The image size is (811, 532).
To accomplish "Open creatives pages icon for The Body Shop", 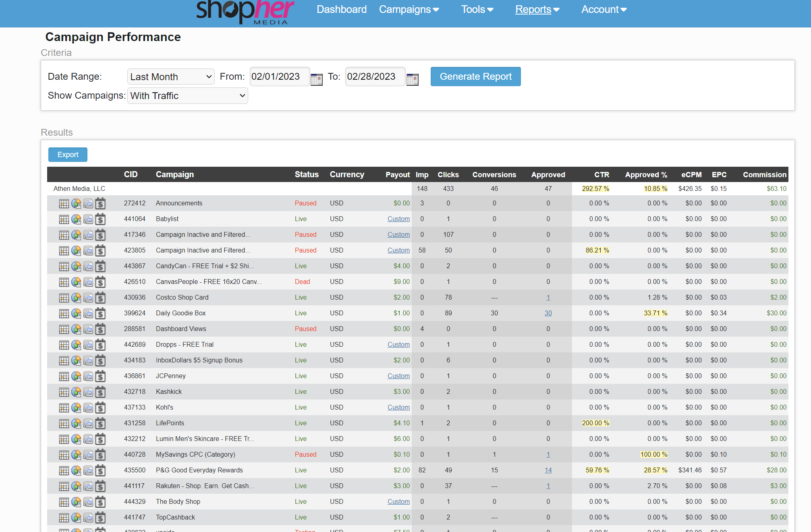I will (88, 502).
